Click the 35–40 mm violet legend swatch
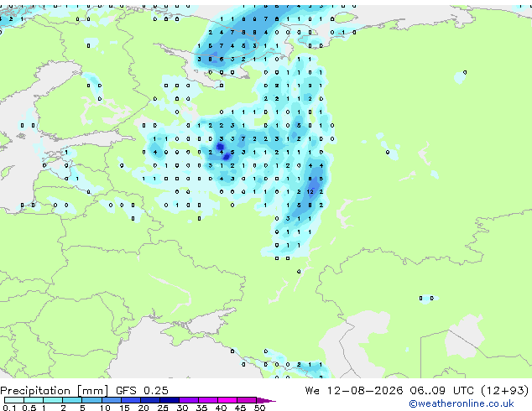This screenshot has height=411, width=532. (x=207, y=400)
